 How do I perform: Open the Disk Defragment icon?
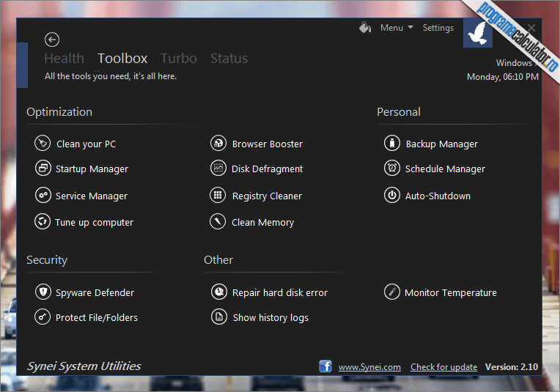click(218, 168)
